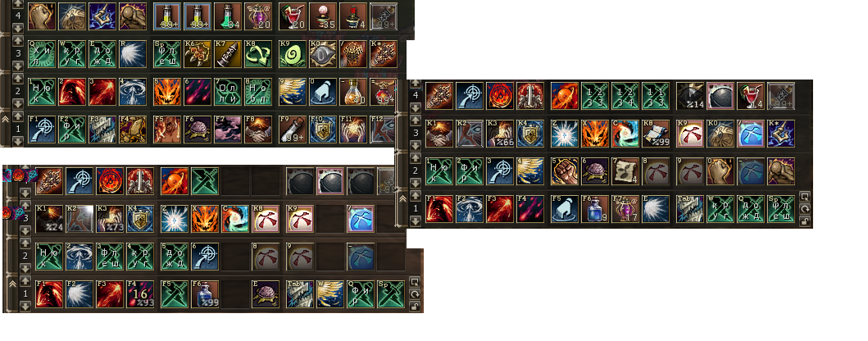The image size is (868, 341).
Task: Use the K9 green spiral egg skill
Action: tap(293, 54)
